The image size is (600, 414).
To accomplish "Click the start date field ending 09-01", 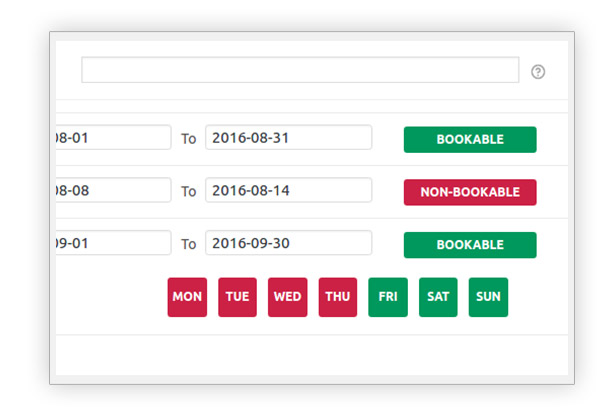I will [x=113, y=243].
